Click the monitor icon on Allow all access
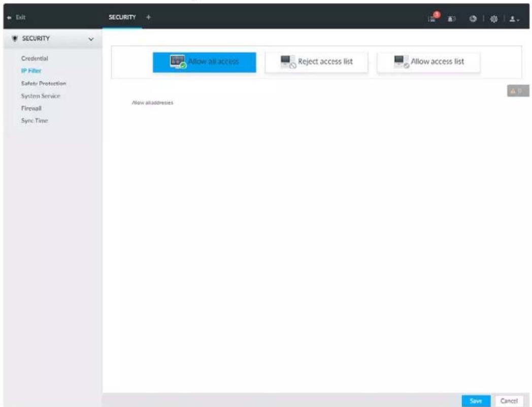The width and height of the screenshot is (532, 407). (178, 62)
